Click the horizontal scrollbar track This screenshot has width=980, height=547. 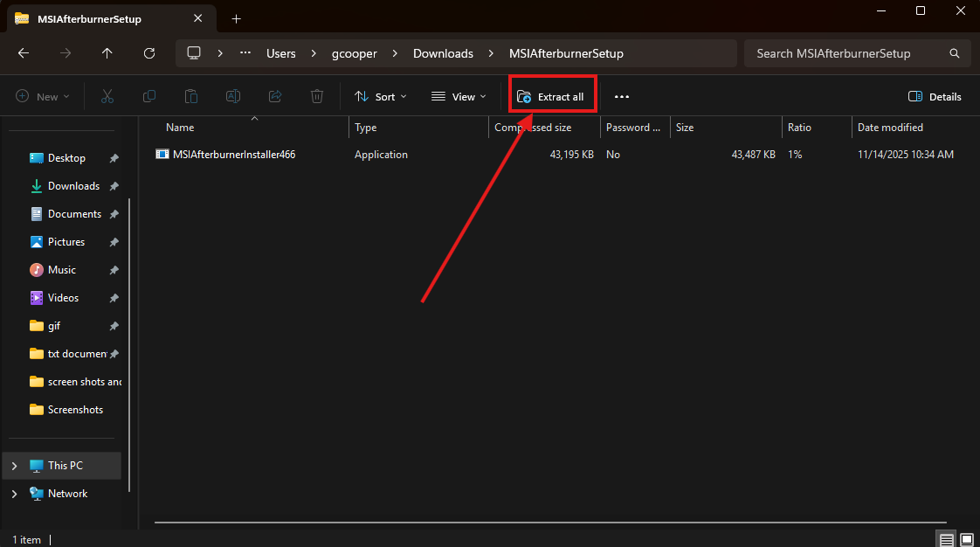(550, 522)
